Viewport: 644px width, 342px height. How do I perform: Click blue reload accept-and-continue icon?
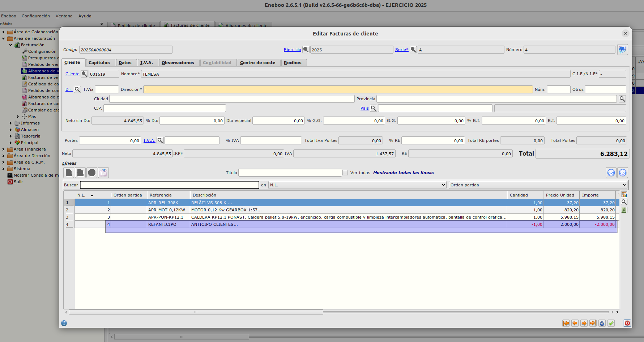[x=602, y=323]
